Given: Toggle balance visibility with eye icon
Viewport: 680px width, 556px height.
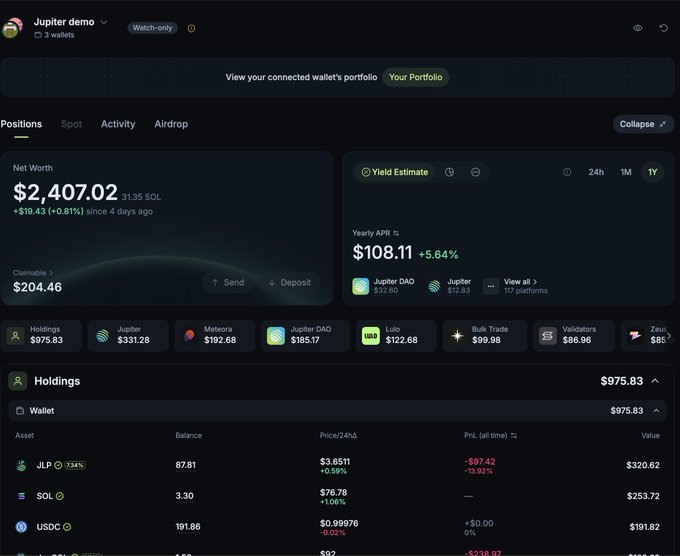Looking at the screenshot, I should click(638, 28).
